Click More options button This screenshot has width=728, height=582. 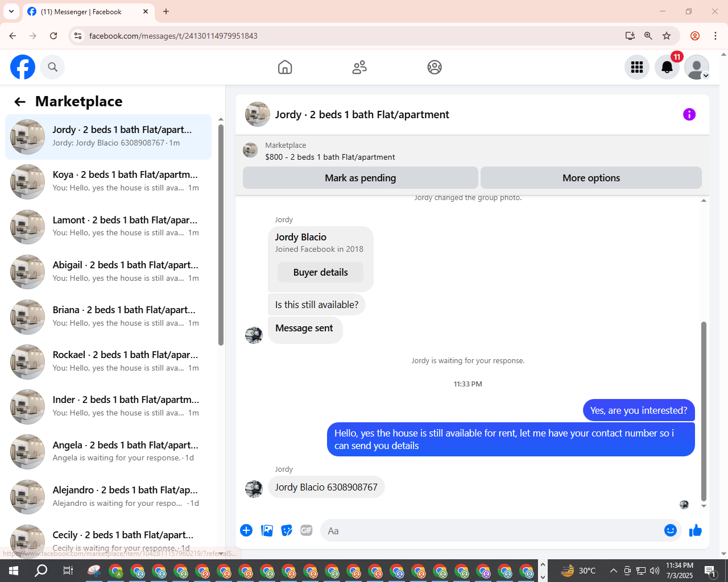point(591,177)
